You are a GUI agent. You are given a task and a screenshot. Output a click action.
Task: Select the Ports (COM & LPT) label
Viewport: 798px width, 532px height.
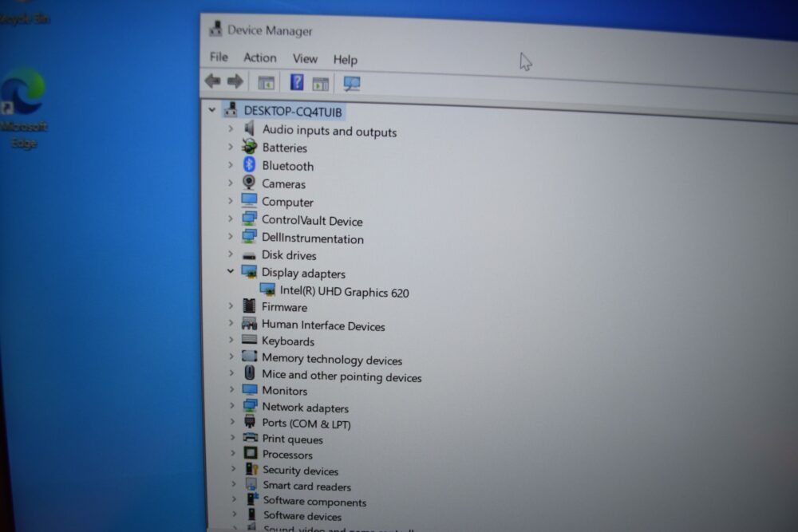click(306, 424)
